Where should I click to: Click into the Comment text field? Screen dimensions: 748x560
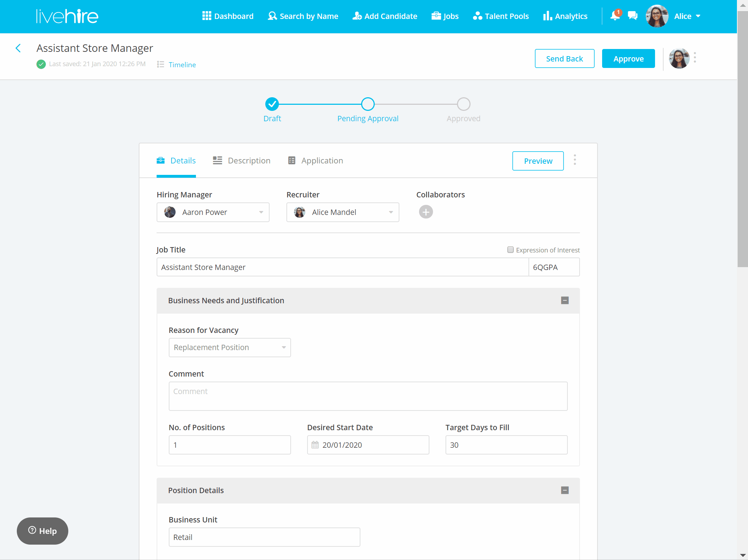(x=368, y=396)
